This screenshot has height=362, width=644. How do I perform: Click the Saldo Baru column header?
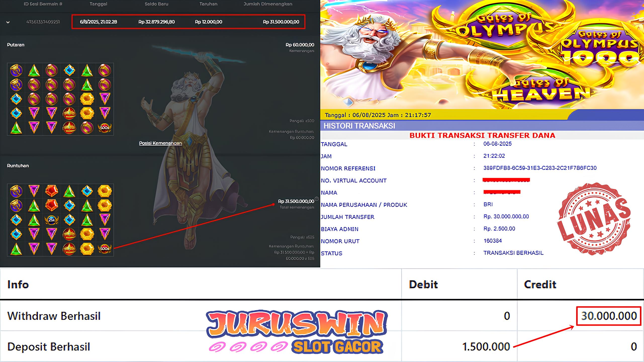(156, 4)
